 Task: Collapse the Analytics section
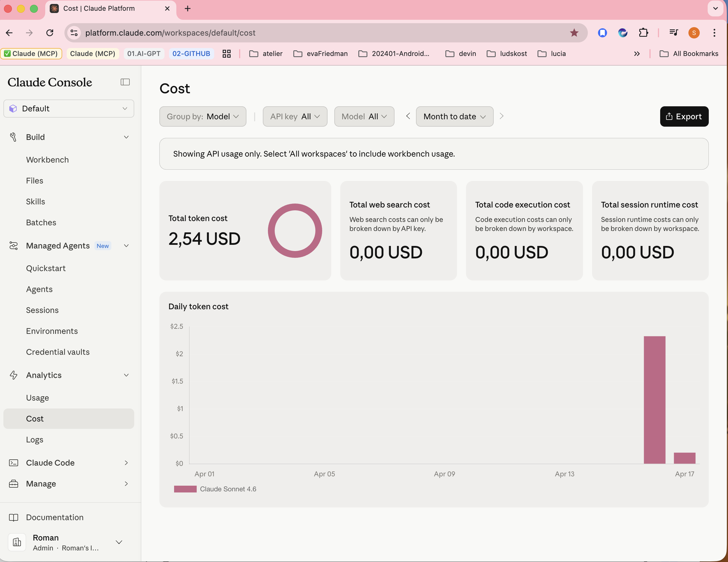coord(126,375)
